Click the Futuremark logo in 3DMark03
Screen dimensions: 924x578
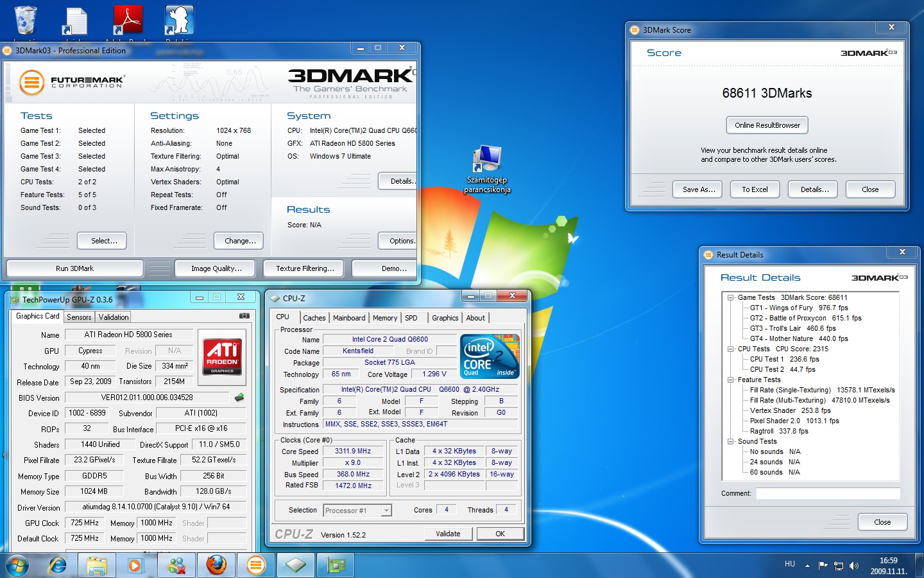[72, 82]
